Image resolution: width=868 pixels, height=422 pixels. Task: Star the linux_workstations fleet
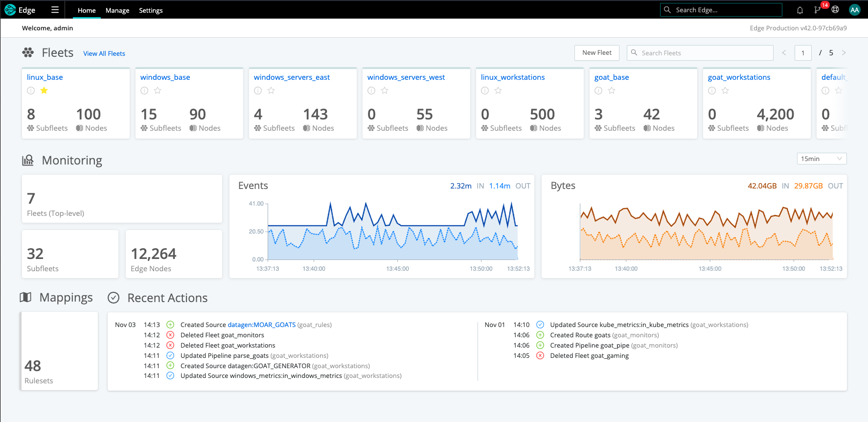point(498,91)
